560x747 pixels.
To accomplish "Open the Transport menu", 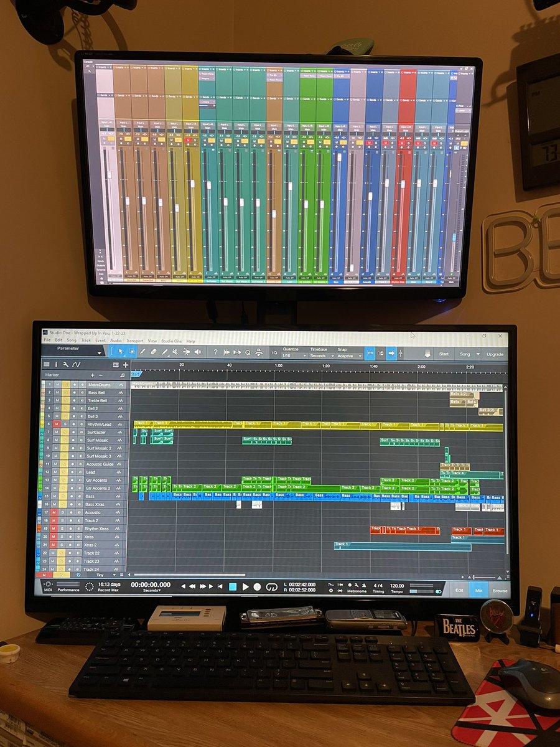I will tap(134, 341).
